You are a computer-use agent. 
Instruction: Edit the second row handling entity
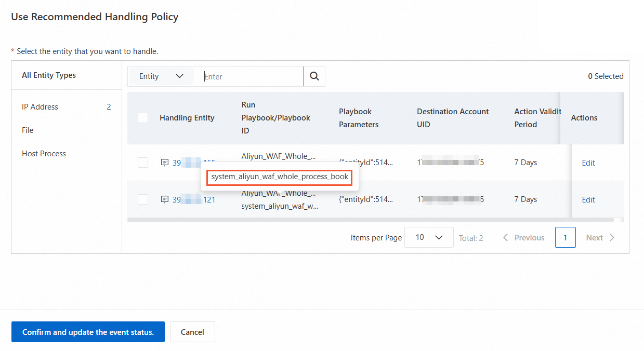(x=588, y=200)
